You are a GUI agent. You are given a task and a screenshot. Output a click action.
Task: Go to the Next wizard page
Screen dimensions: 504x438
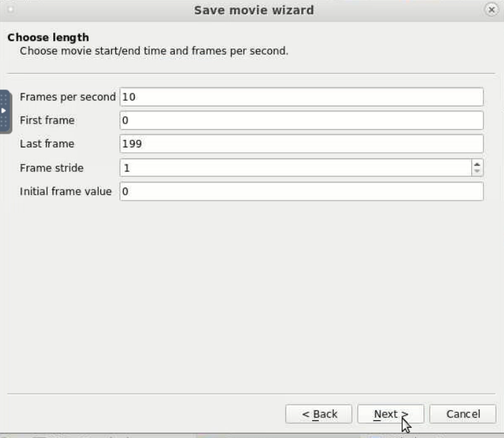coord(391,414)
